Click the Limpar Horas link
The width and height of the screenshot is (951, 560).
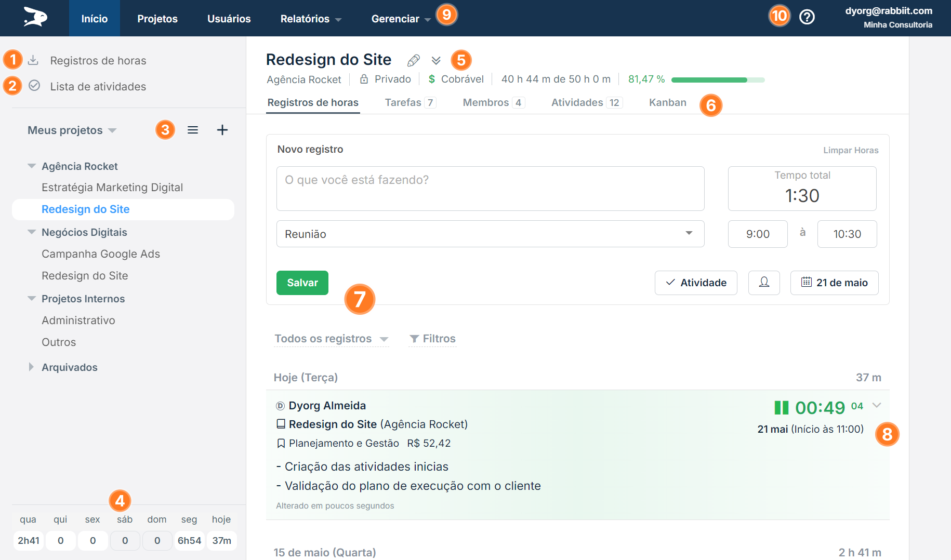pyautogui.click(x=851, y=150)
